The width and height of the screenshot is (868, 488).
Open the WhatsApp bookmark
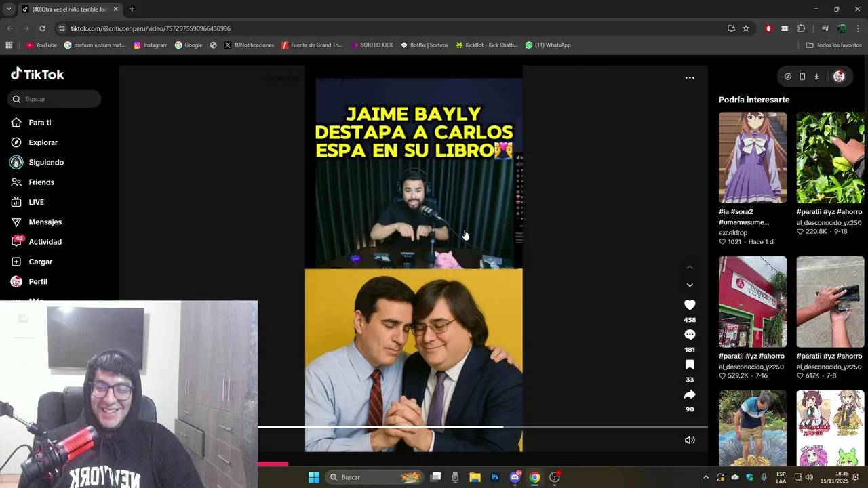[548, 45]
